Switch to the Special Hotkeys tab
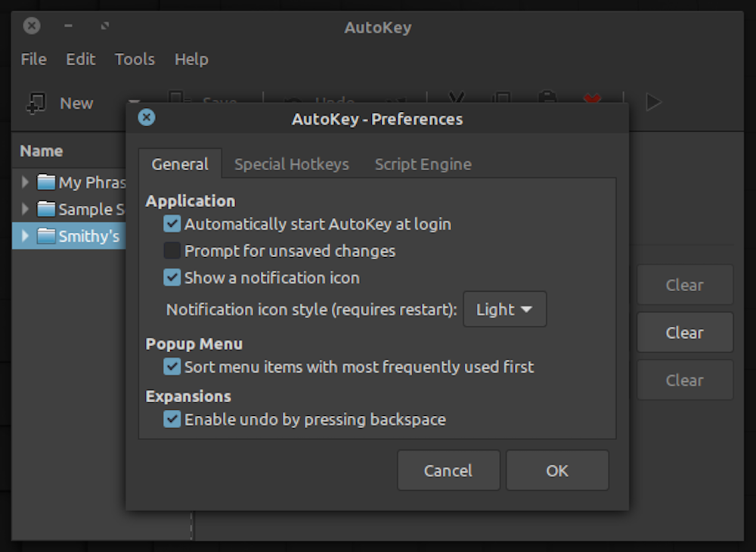This screenshot has width=756, height=552. click(291, 164)
